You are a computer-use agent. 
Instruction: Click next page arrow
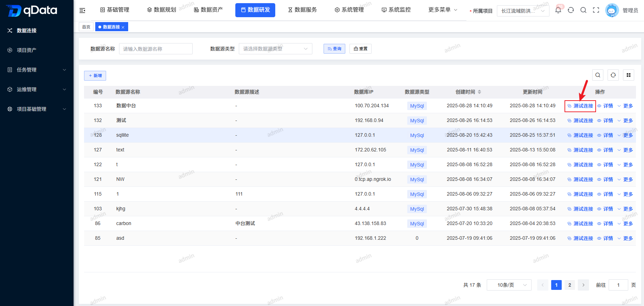point(583,285)
